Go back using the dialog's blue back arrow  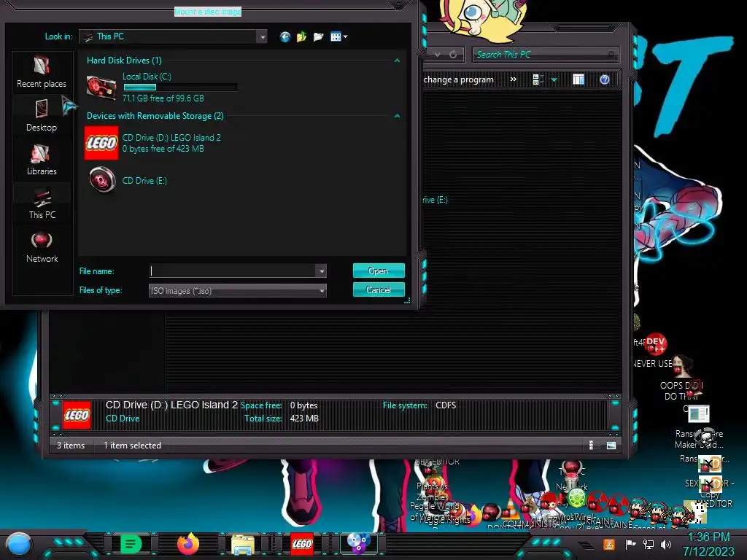(285, 36)
